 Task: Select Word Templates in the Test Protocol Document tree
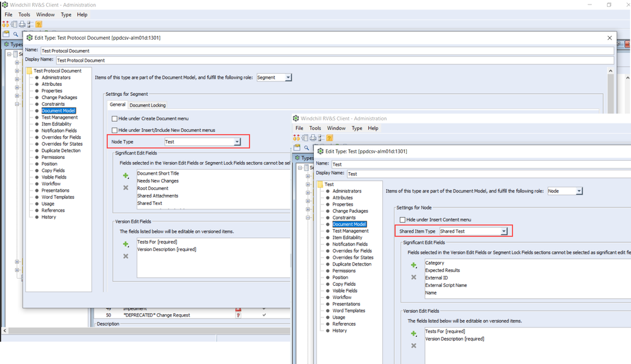coord(58,197)
